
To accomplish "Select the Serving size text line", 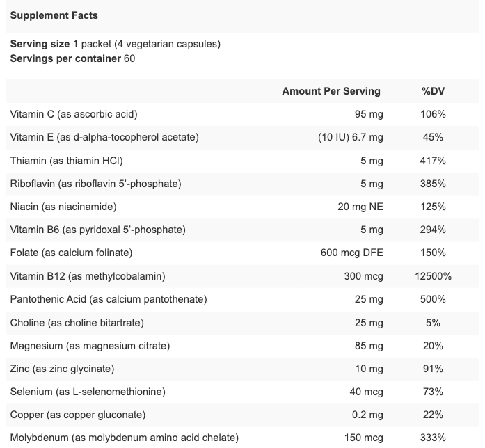I will (x=115, y=44).
